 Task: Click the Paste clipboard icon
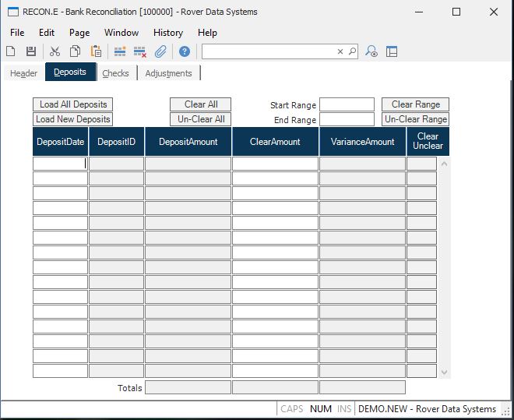[96, 51]
